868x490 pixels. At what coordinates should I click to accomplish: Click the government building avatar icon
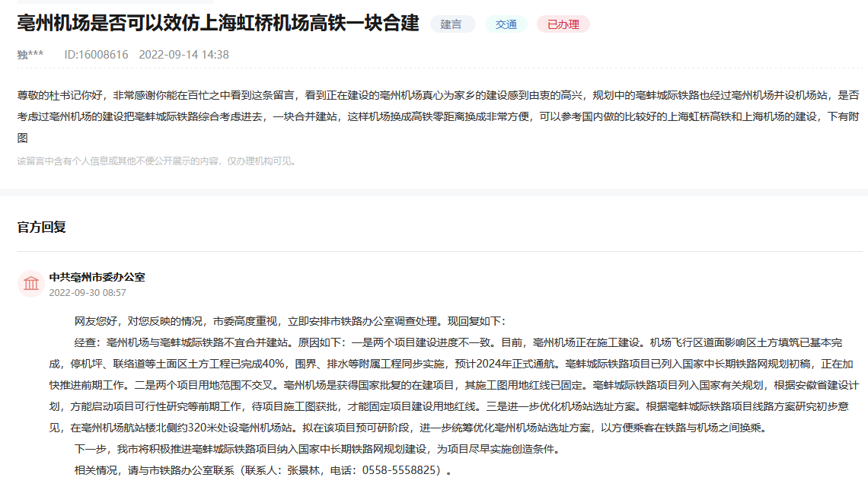[31, 284]
